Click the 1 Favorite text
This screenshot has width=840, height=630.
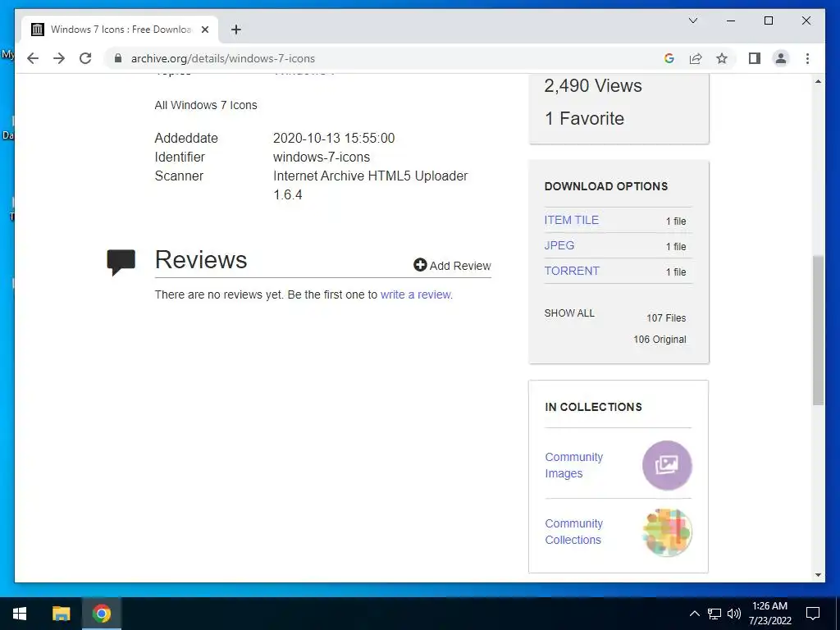(x=584, y=118)
